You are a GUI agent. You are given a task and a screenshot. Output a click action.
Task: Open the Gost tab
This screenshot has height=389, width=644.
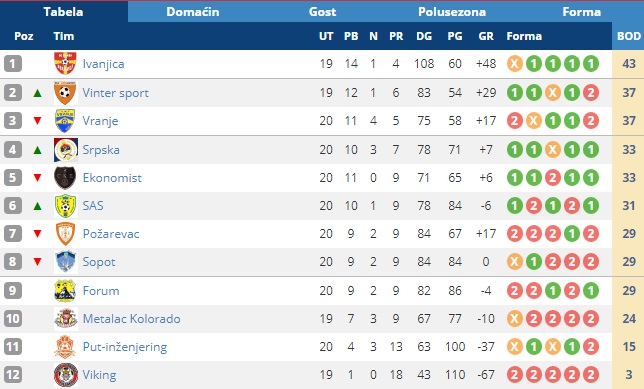pos(322,12)
